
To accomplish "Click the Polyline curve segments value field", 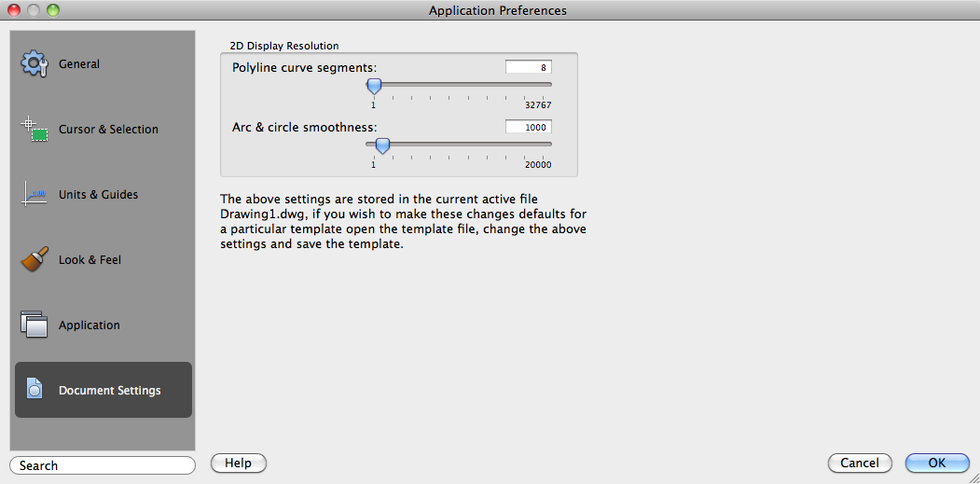I will coord(528,67).
